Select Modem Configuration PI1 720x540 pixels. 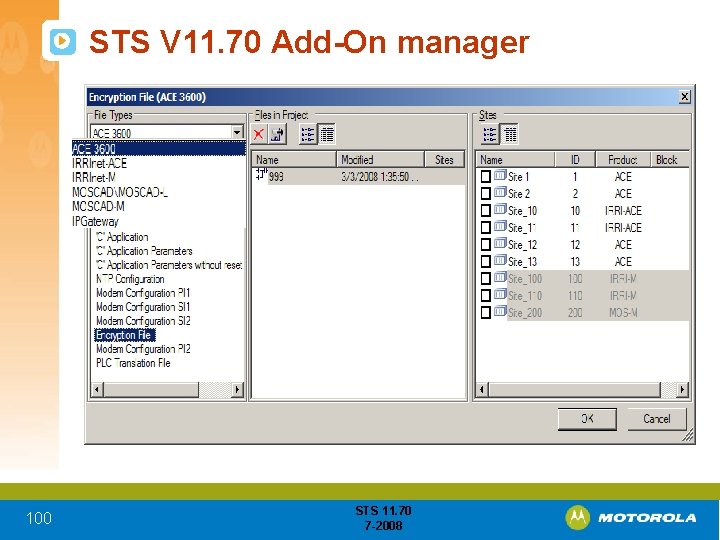(143, 293)
